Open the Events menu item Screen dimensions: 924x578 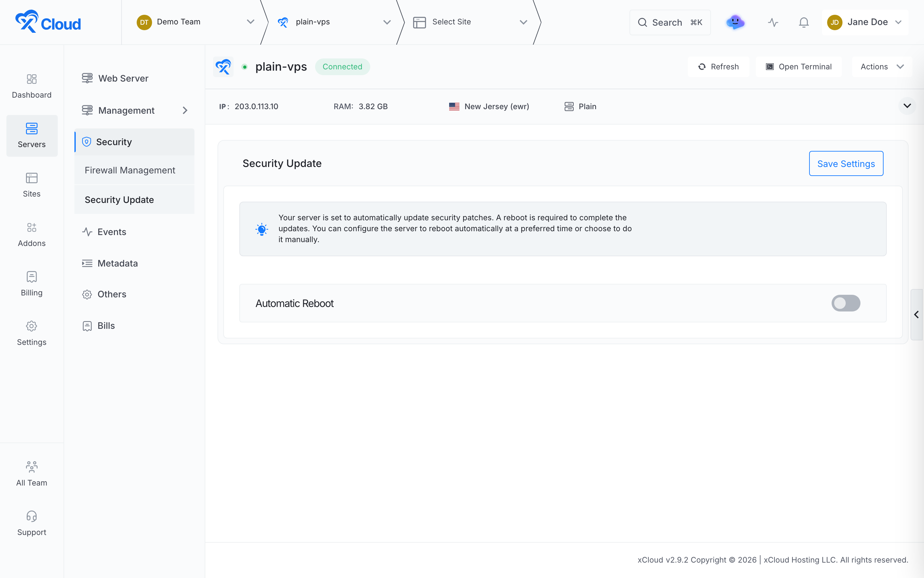click(x=134, y=232)
